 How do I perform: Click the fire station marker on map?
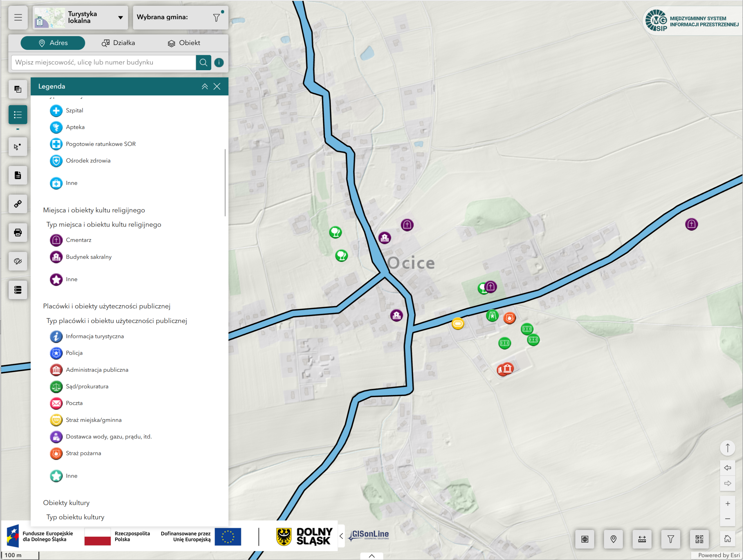pos(509,318)
